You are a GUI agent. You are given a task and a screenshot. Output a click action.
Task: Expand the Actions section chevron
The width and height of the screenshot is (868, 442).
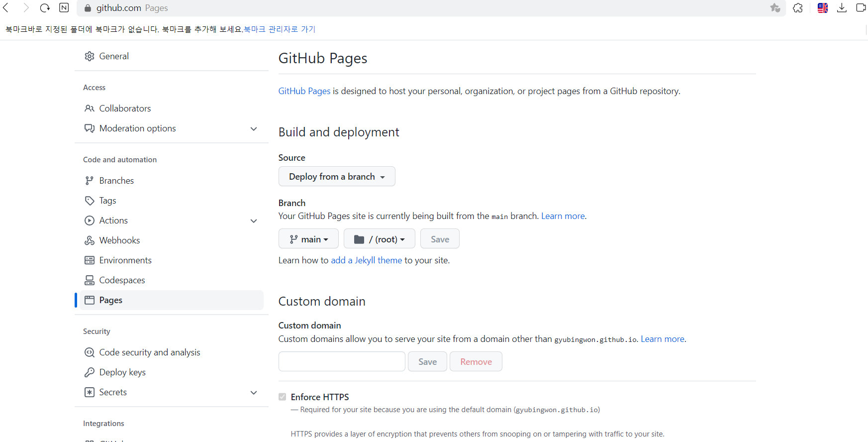click(254, 221)
